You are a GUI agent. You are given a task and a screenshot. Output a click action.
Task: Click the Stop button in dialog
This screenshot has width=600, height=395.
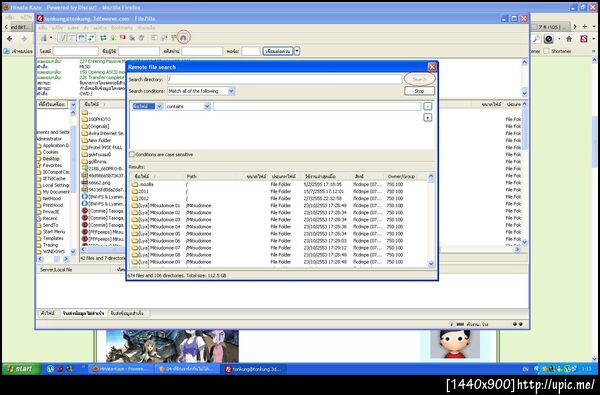[419, 91]
